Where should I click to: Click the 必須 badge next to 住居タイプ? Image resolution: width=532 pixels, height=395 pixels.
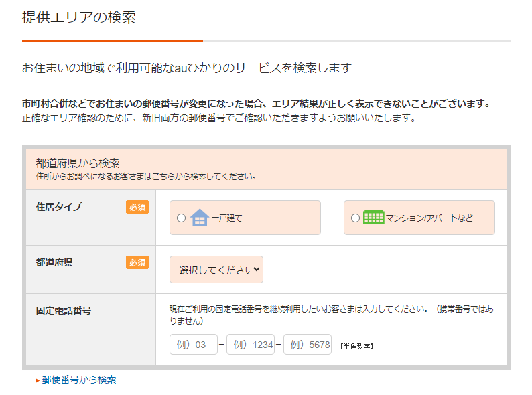[x=137, y=207]
